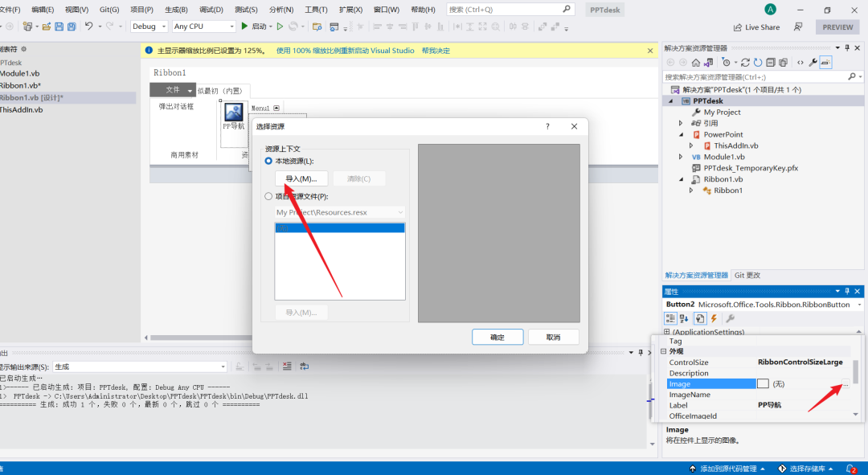Click PP导航 button image in Ribbon designer
The width and height of the screenshot is (868, 475).
pos(234,112)
